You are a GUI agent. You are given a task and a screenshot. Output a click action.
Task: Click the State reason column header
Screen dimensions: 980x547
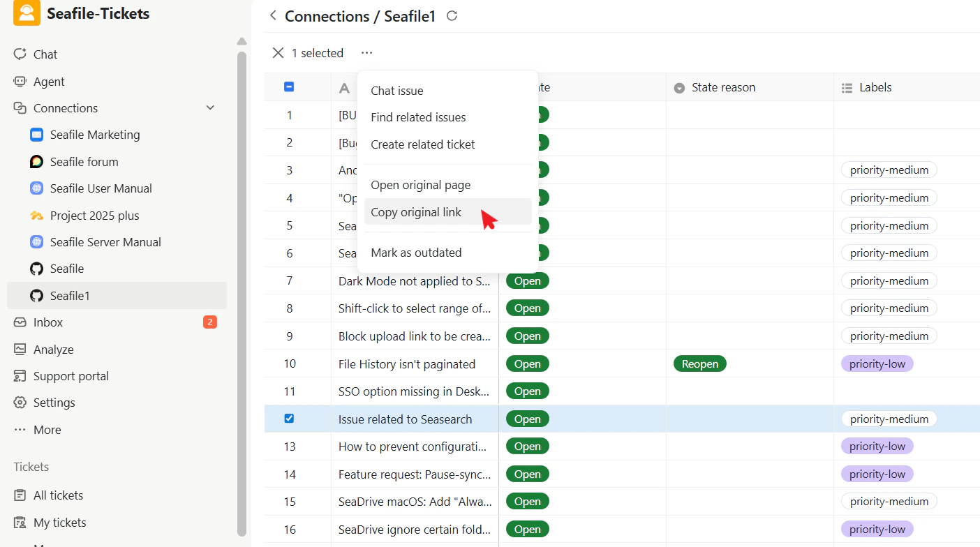[x=750, y=87]
